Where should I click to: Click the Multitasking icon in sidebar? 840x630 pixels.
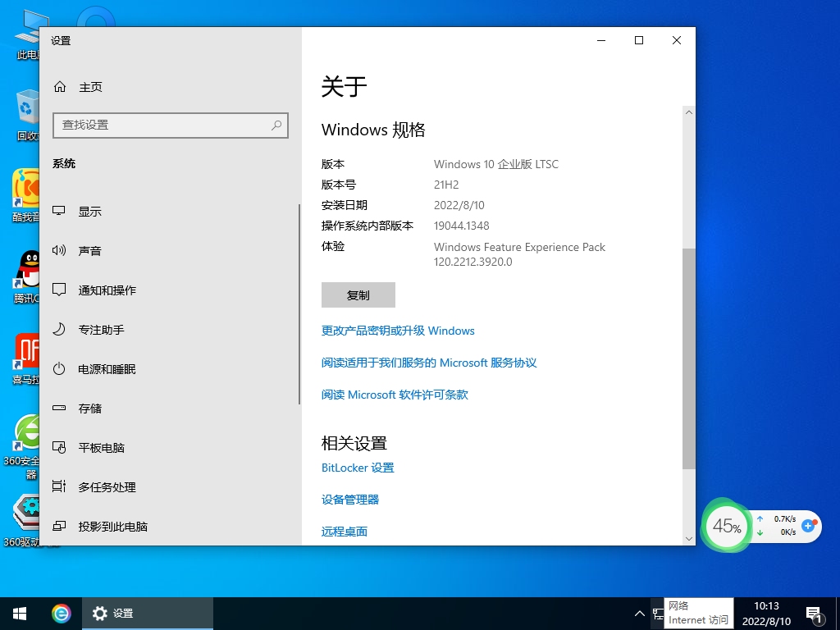pos(59,487)
